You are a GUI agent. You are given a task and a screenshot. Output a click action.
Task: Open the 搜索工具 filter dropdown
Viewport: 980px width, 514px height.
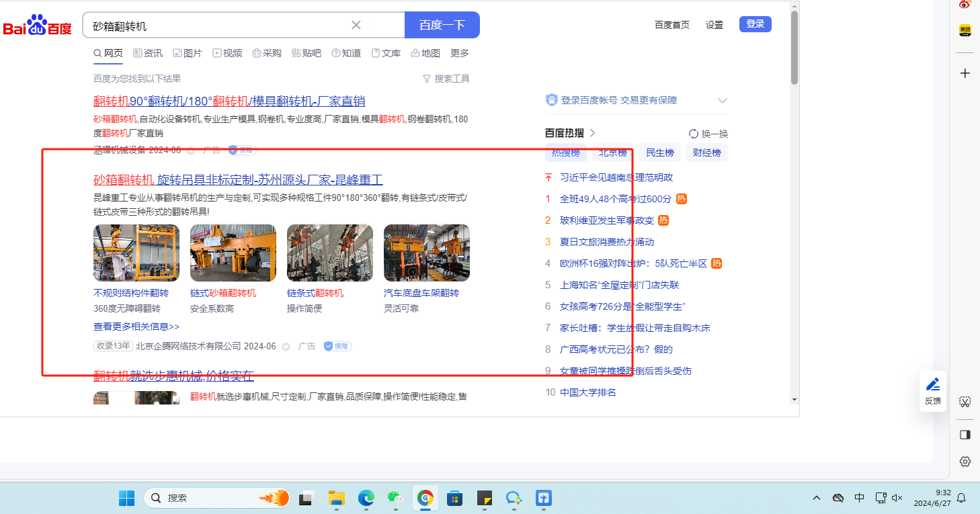(446, 79)
